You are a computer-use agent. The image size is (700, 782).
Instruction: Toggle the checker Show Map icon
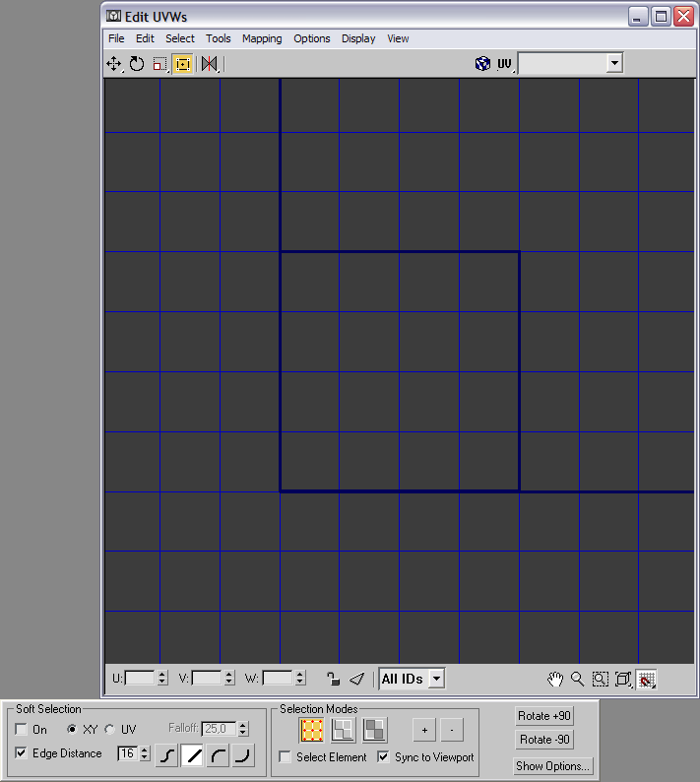[x=482, y=64]
